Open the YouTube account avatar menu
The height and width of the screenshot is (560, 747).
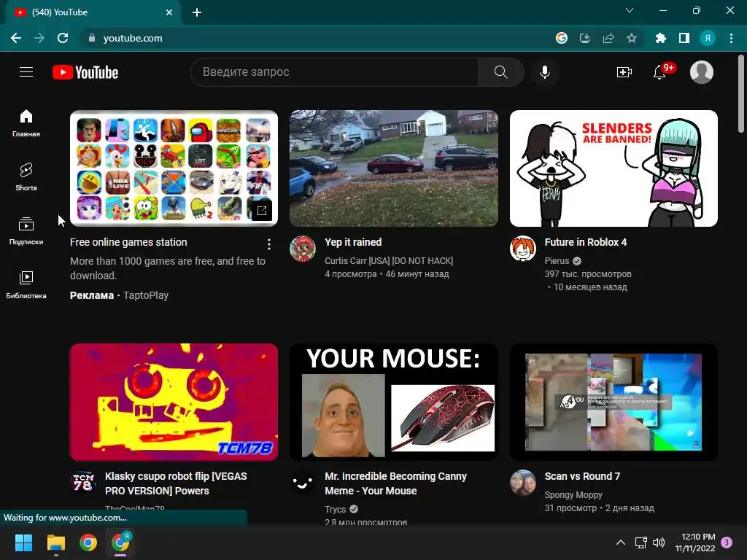[x=701, y=72]
